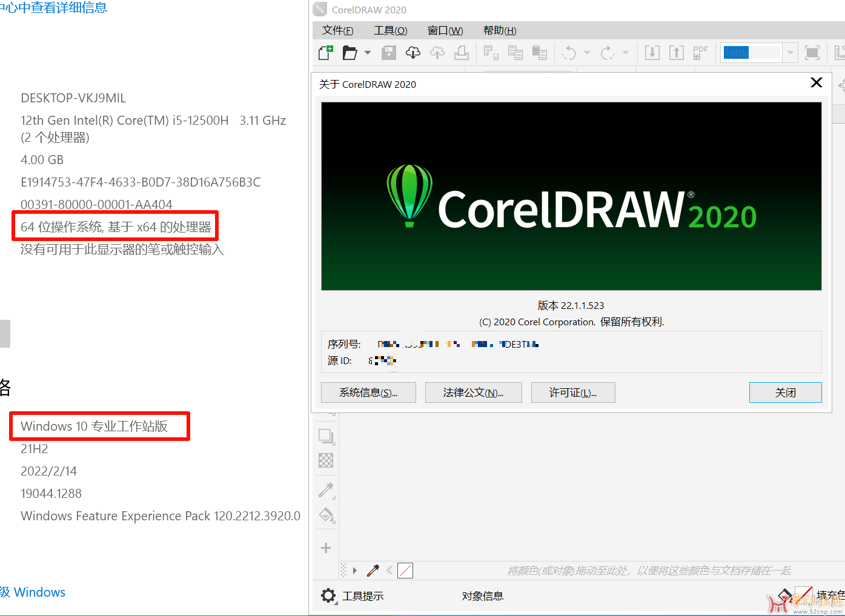This screenshot has height=616, width=845.
Task: Click the OS build 19044.1288
Action: 51,494
